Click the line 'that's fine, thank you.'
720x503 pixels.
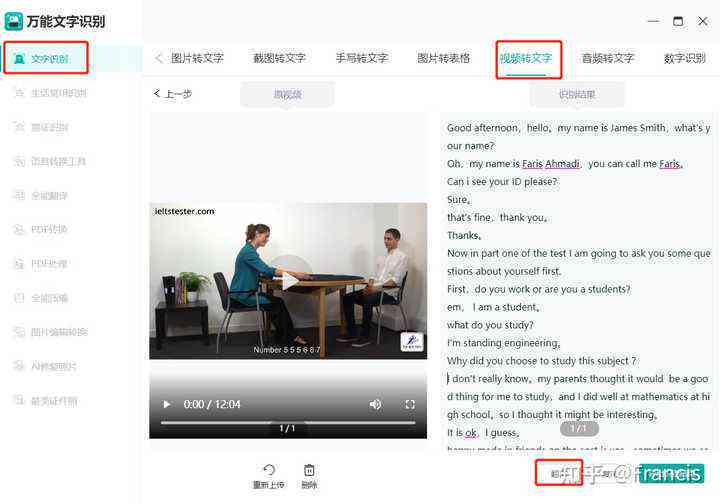(x=497, y=218)
